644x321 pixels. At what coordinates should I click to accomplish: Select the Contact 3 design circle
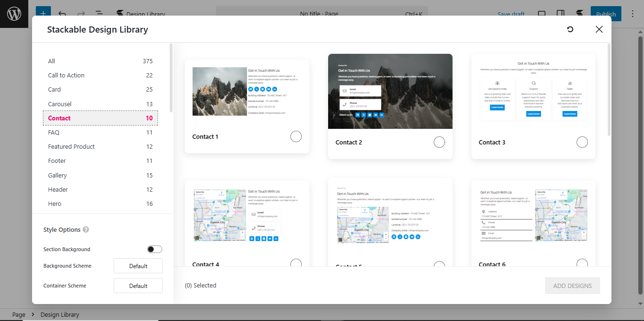click(582, 142)
